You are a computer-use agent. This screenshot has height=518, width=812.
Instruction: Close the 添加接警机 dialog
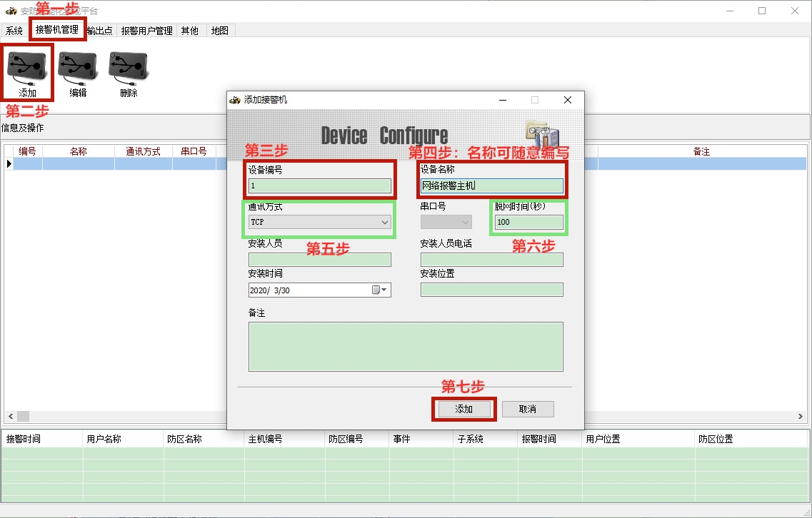tap(568, 101)
